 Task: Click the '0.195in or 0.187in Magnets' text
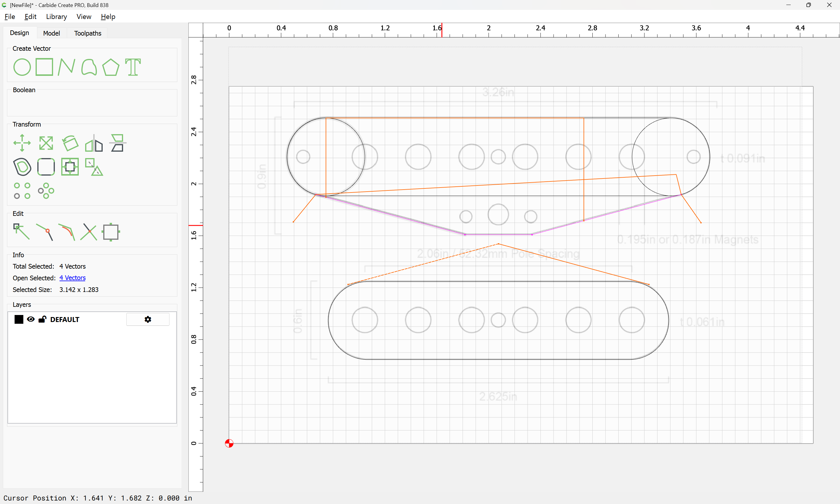(x=688, y=239)
